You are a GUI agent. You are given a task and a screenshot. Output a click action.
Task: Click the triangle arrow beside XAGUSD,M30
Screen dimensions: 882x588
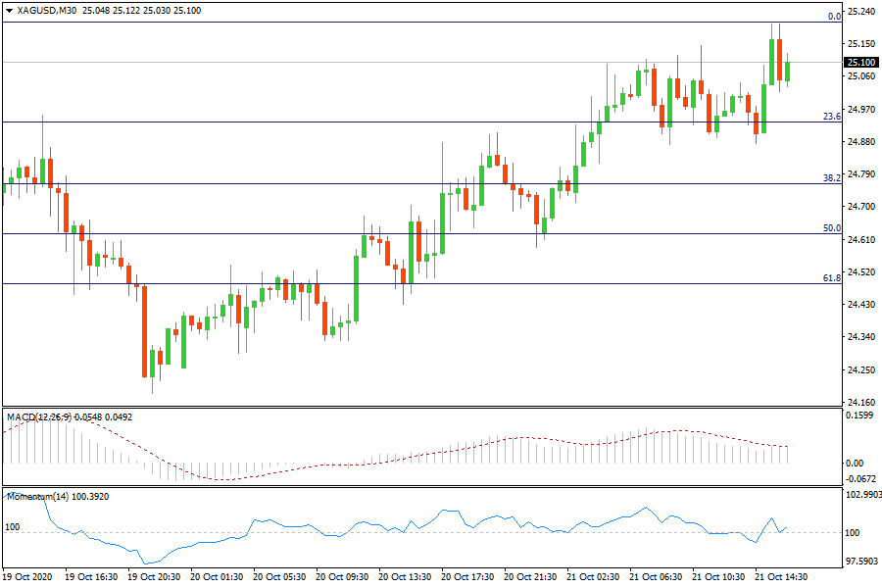click(x=10, y=11)
